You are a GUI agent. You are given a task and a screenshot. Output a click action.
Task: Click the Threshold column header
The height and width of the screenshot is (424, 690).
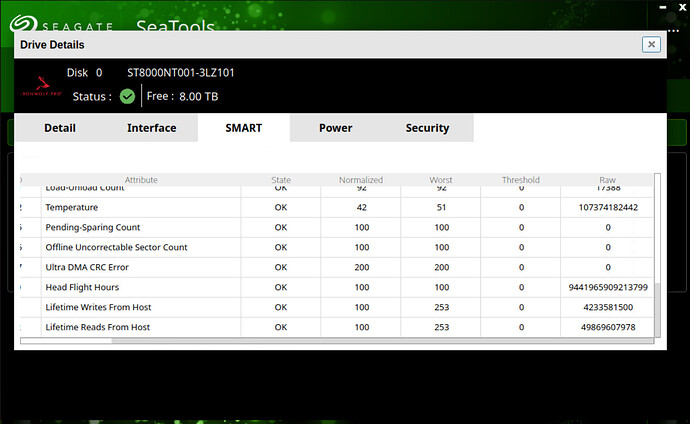click(x=521, y=180)
